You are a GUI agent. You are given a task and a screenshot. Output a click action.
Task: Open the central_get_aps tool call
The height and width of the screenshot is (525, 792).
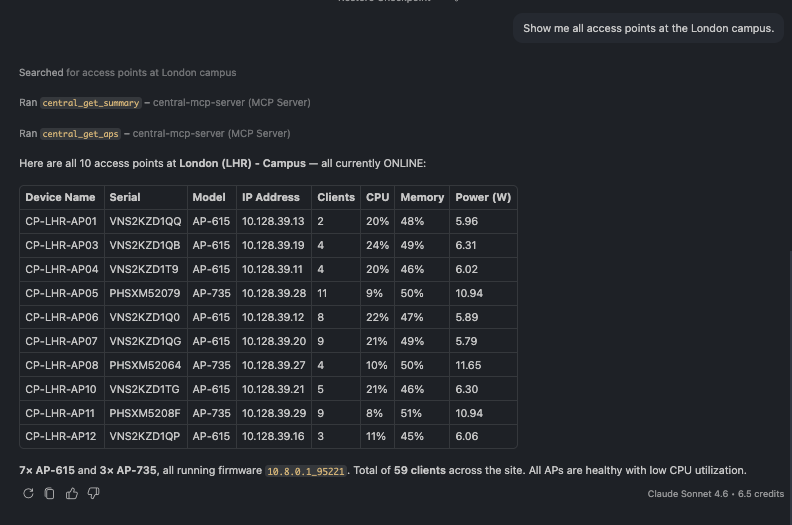point(80,134)
